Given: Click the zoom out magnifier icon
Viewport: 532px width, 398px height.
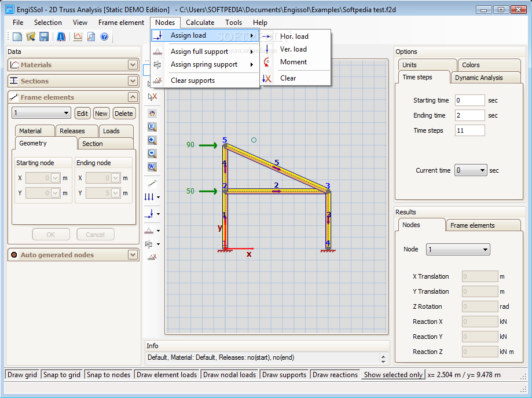Looking at the screenshot, I should coord(152,154).
